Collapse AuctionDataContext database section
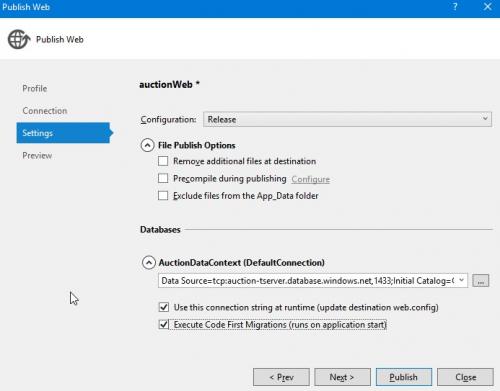Viewport: 500px width, 391px height. click(x=149, y=263)
